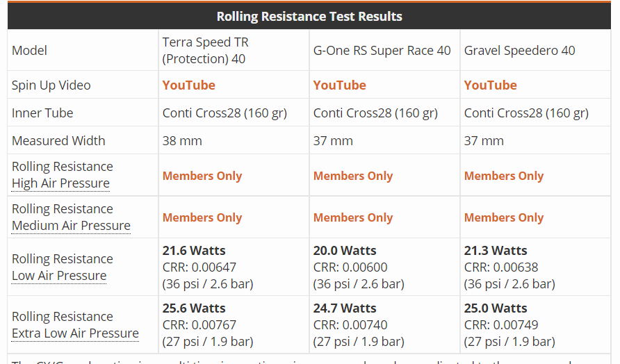This screenshot has height=364, width=620.
Task: Click the underlined Extra Low Air Pressure label
Action: pos(75,333)
